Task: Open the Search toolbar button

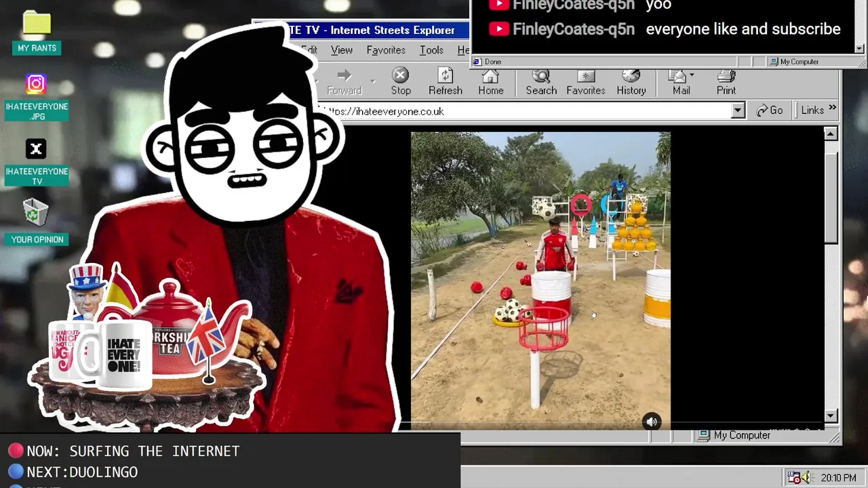Action: (x=541, y=81)
